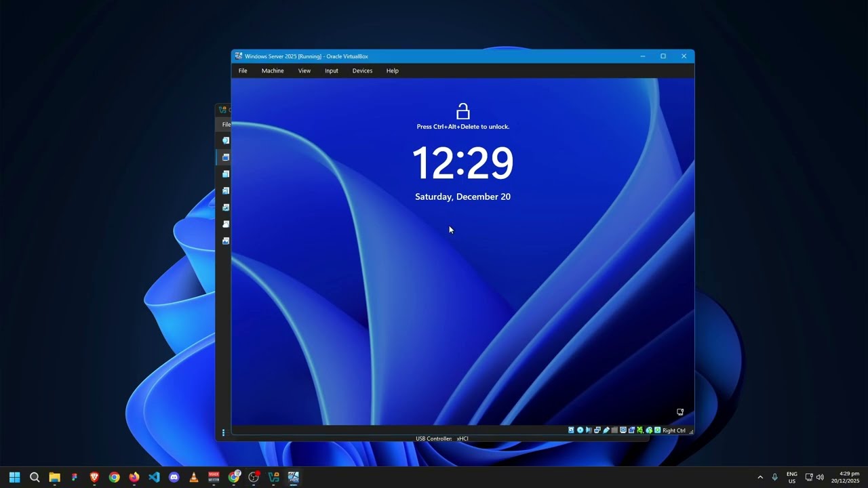Open Discord from the taskbar
Image resolution: width=868 pixels, height=488 pixels.
pyautogui.click(x=174, y=477)
